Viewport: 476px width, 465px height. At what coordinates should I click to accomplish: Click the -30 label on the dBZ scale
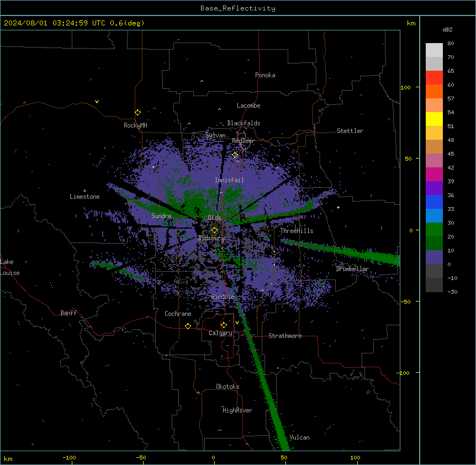(452, 292)
